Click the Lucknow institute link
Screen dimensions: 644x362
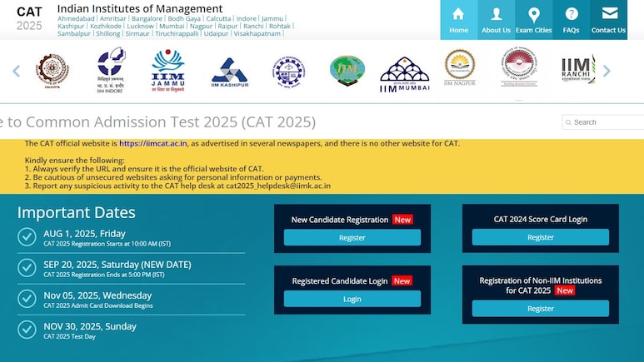click(x=140, y=26)
